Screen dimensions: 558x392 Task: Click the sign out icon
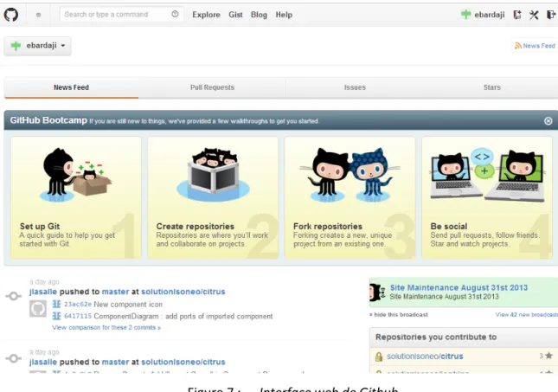click(550, 15)
